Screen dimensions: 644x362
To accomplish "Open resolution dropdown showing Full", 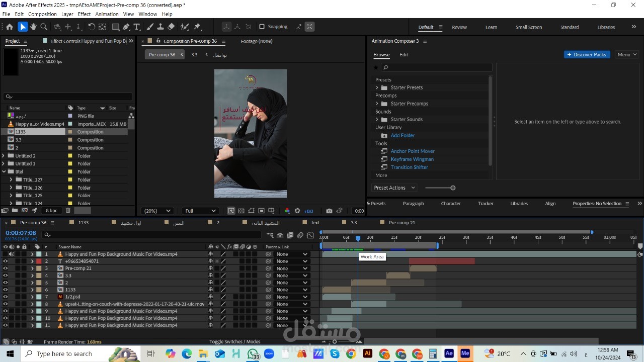I will [200, 211].
